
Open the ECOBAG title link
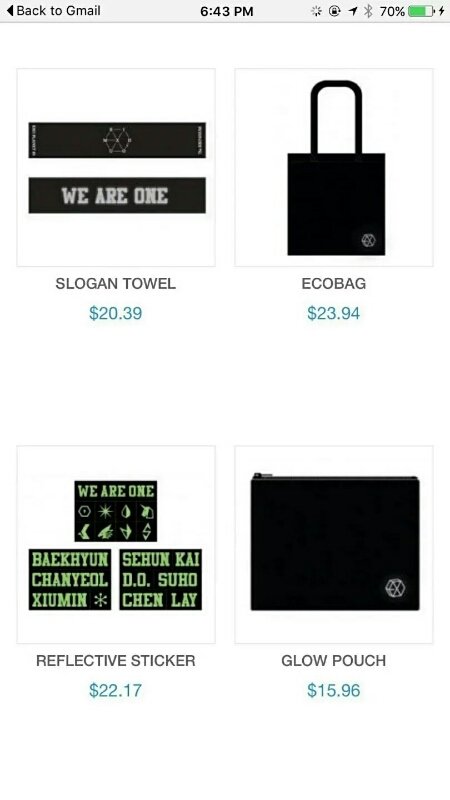coord(334,284)
